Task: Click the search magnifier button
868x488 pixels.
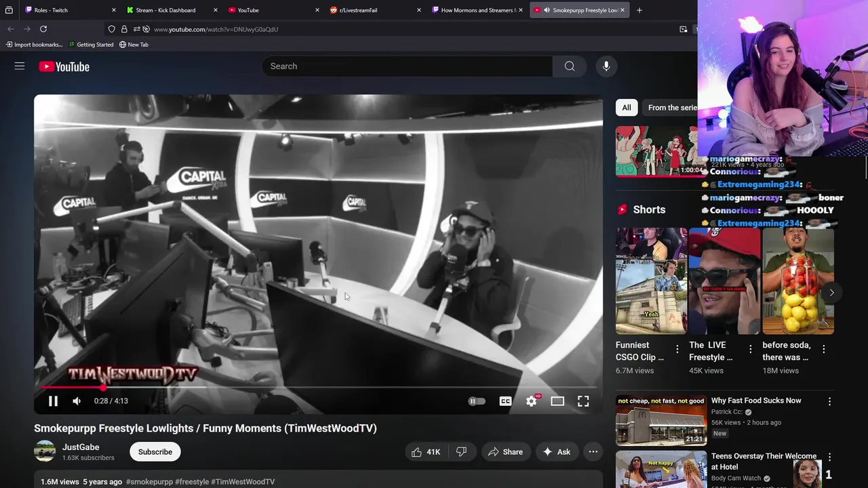Action: 570,66
